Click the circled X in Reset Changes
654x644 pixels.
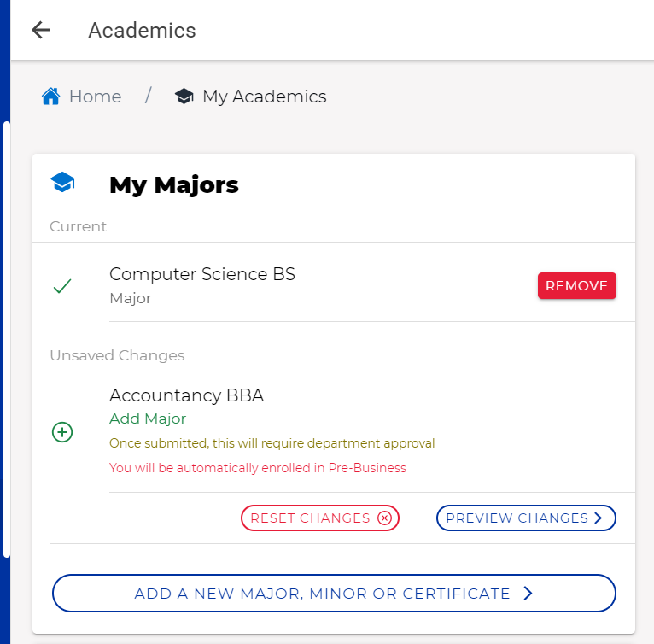[x=384, y=518]
